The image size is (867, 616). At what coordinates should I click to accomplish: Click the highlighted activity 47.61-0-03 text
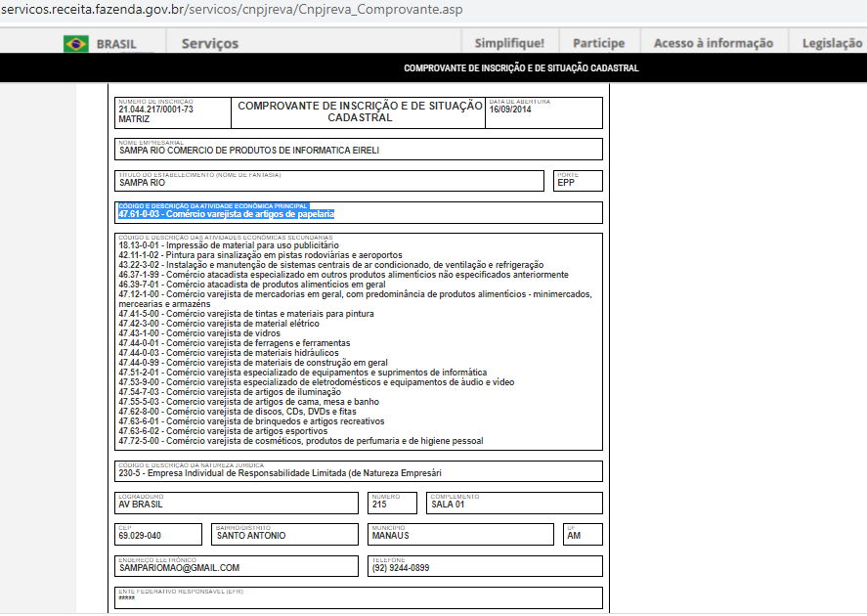(227, 213)
